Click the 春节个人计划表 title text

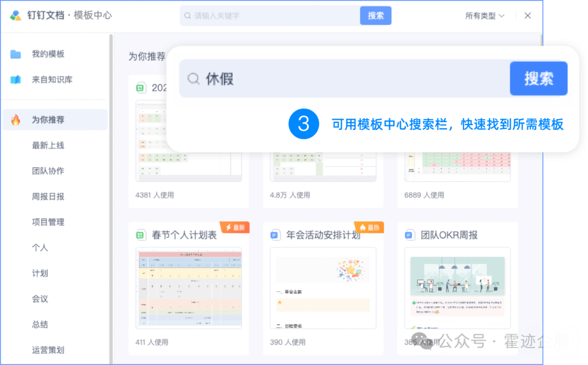click(x=184, y=235)
